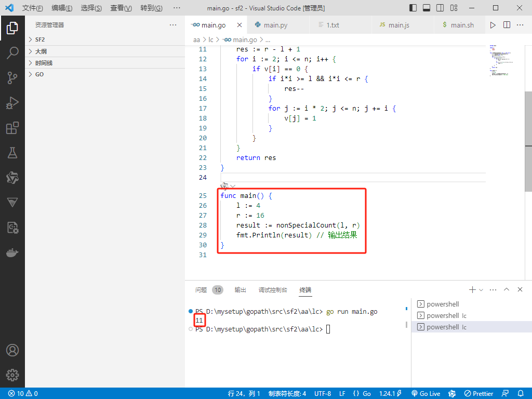The width and height of the screenshot is (532, 399).
Task: Close the terminal panel
Action: 520,289
